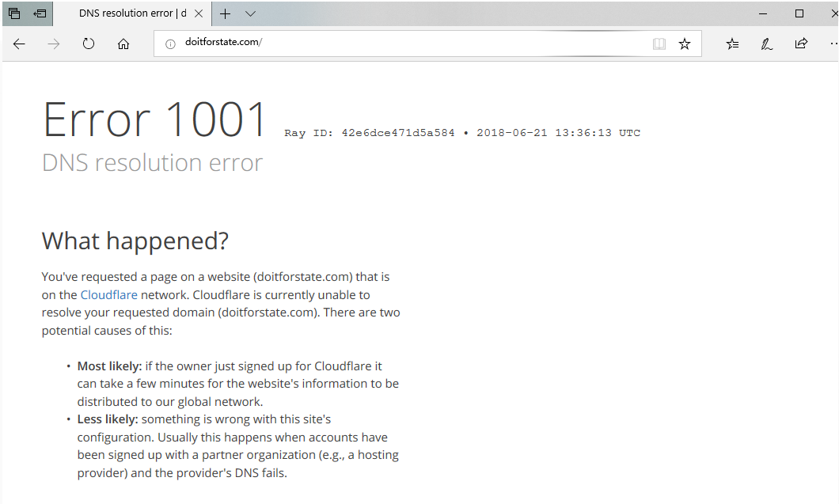Open the tabs you've set aside panel
The width and height of the screenshot is (839, 504).
click(14, 13)
